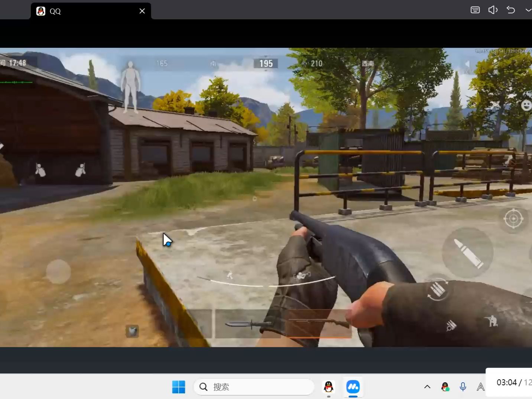Click the video timestamp 03:04
The width and height of the screenshot is (532, 399).
(507, 382)
